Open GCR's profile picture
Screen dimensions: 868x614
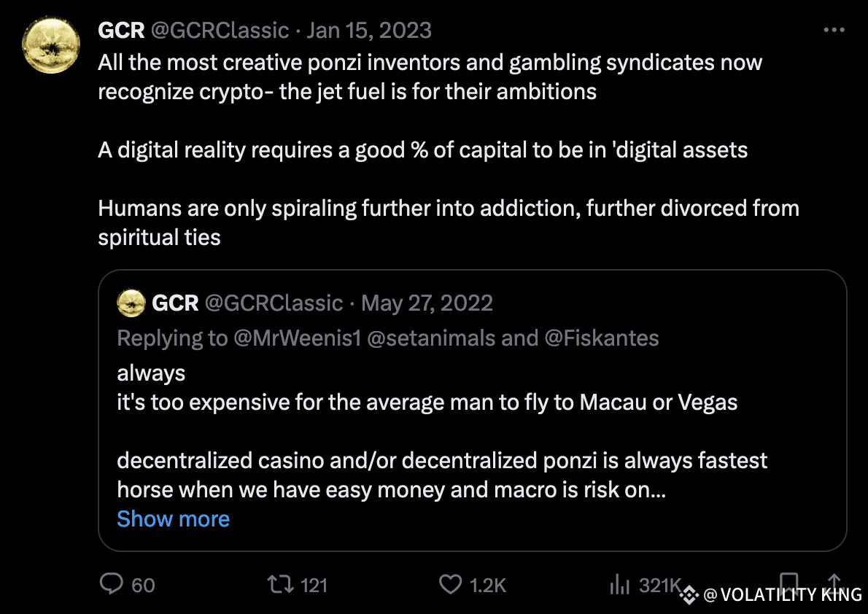(51, 44)
